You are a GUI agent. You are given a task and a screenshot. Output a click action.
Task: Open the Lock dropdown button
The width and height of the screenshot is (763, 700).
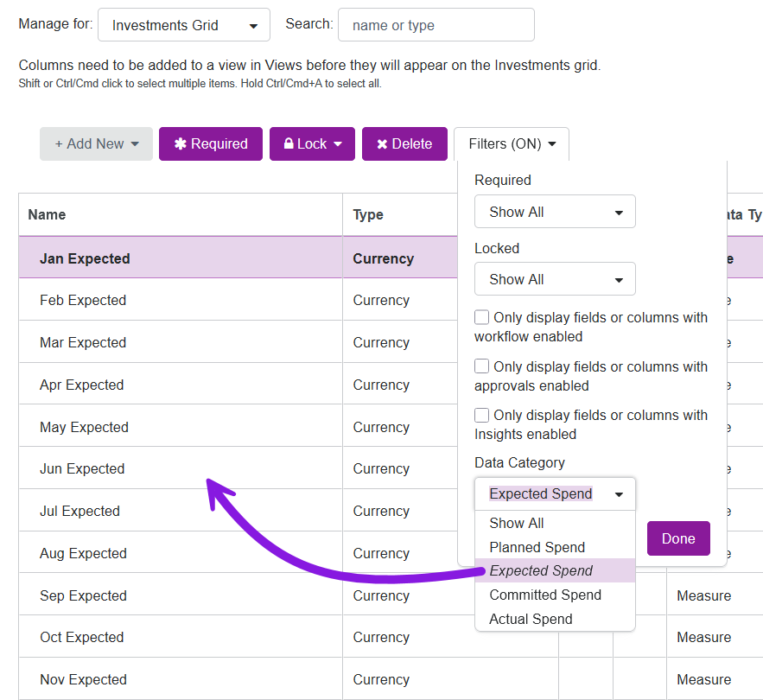(x=313, y=143)
